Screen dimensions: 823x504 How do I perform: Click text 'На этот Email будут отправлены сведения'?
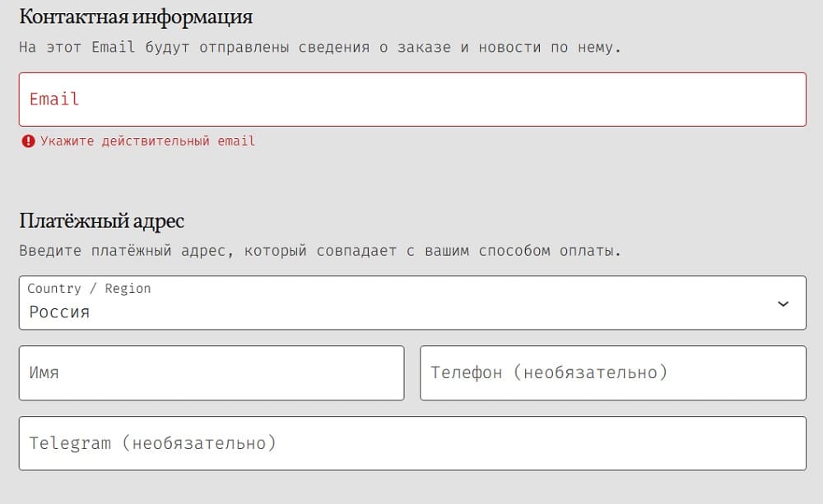click(x=194, y=47)
